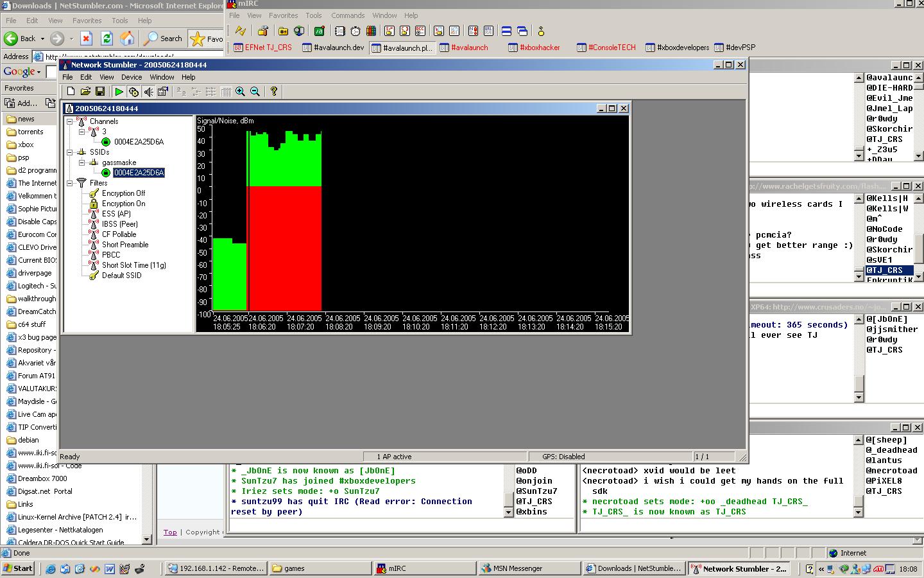Toggle Enable Scan green play button
This screenshot has width=924, height=578.
point(119,92)
